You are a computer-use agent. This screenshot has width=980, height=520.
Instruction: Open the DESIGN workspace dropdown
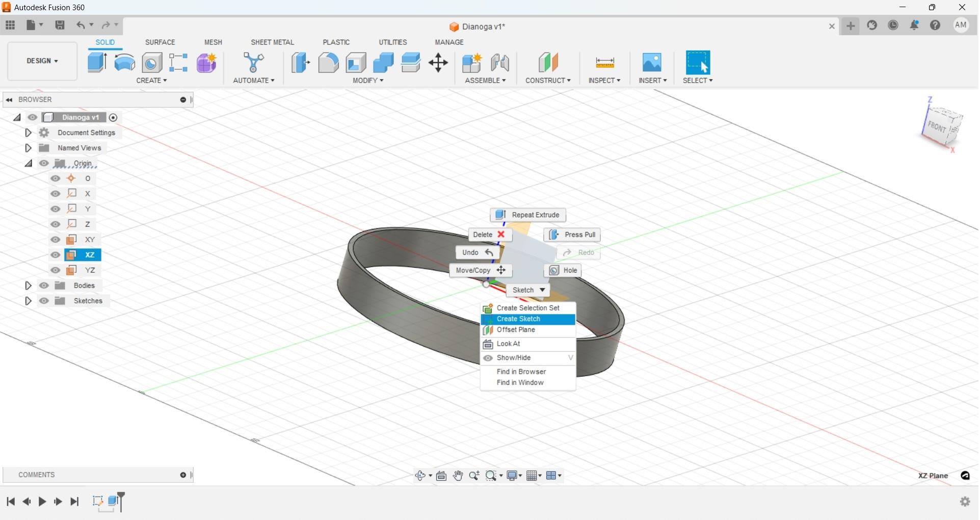pyautogui.click(x=42, y=61)
